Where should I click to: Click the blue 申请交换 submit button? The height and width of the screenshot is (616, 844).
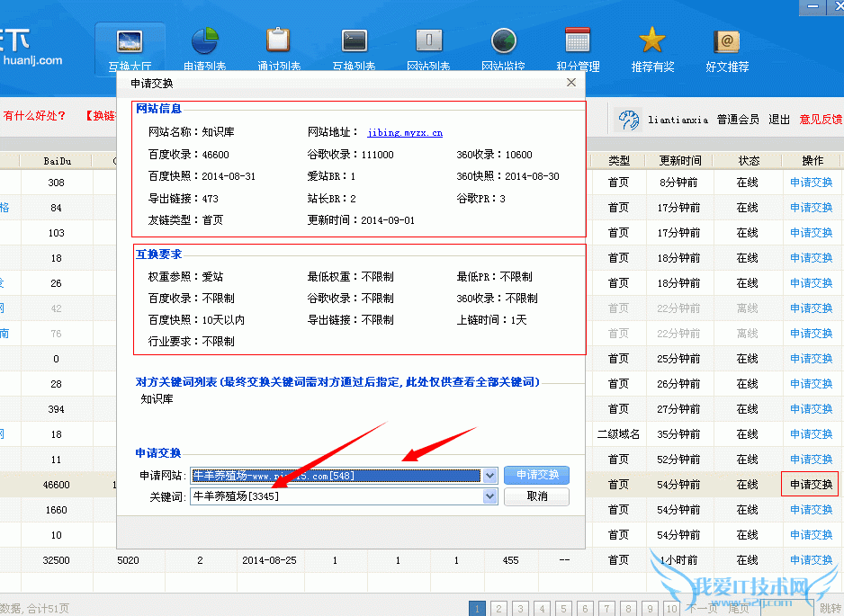pyautogui.click(x=536, y=475)
